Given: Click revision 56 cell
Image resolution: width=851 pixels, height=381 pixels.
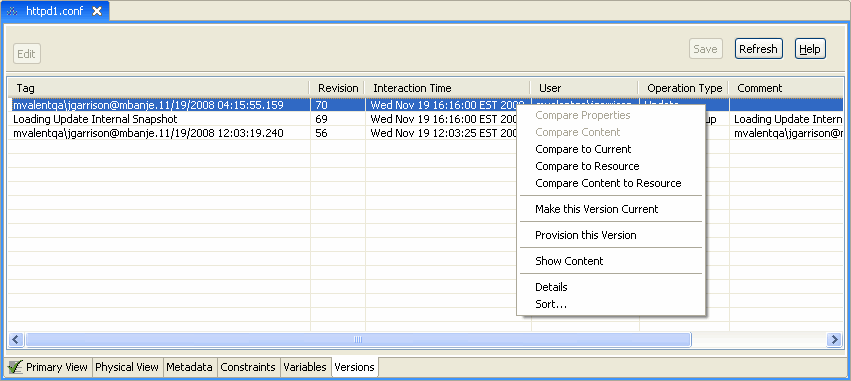Looking at the screenshot, I should point(338,133).
